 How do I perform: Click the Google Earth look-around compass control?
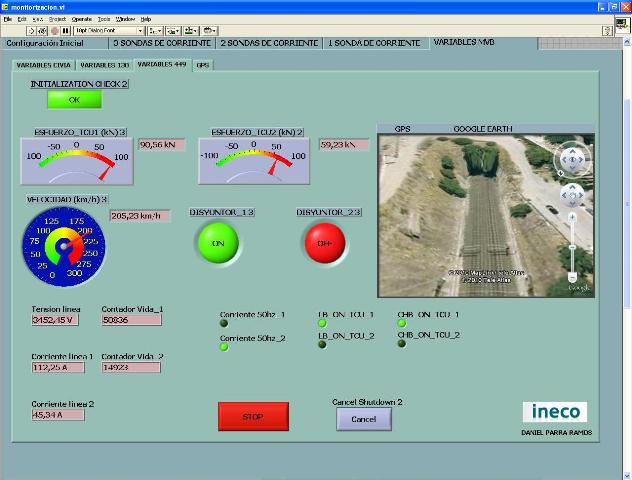[572, 160]
